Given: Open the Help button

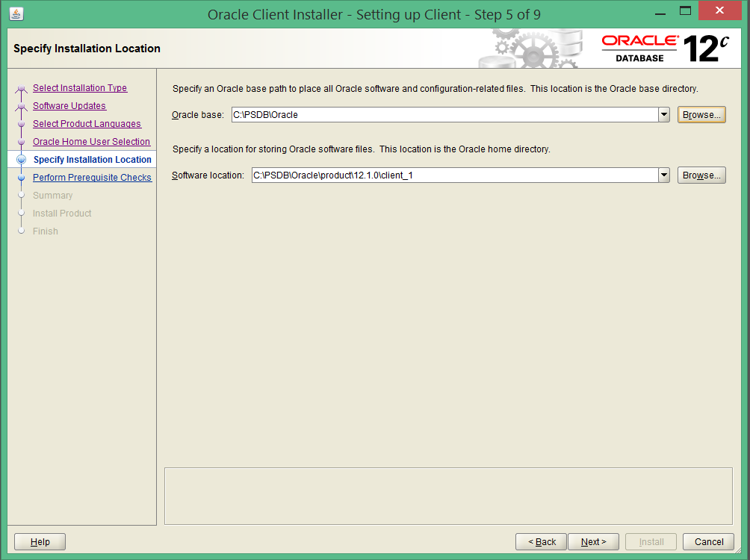Looking at the screenshot, I should pyautogui.click(x=40, y=542).
